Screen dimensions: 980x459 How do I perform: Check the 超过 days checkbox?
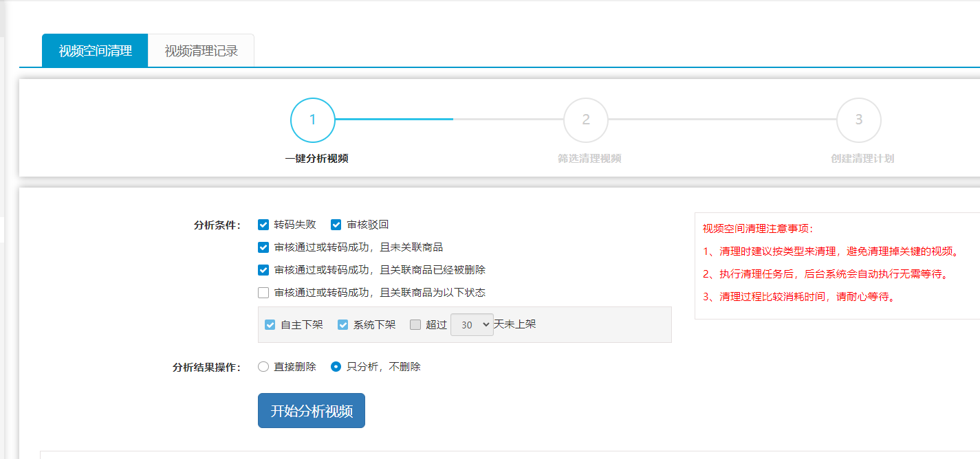(x=415, y=325)
